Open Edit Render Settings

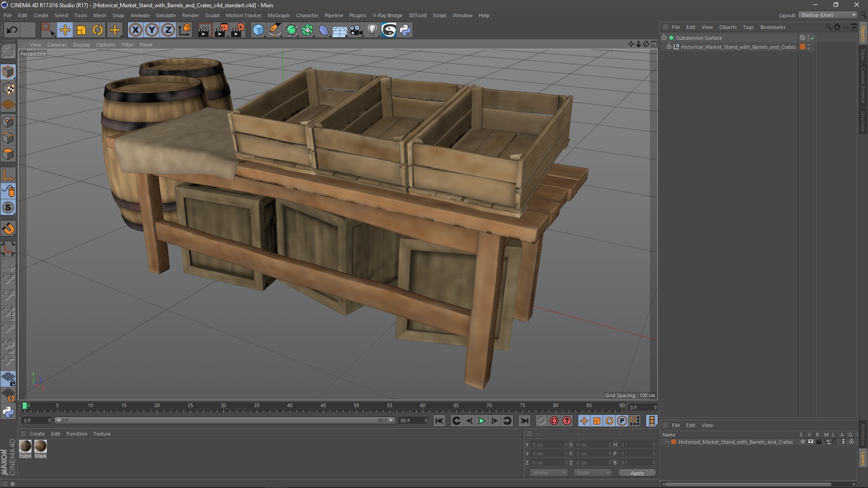(x=238, y=30)
